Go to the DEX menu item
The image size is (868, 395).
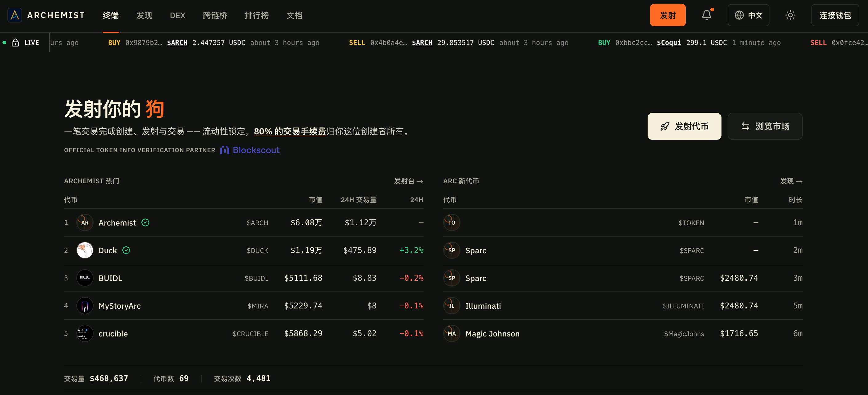(x=178, y=15)
